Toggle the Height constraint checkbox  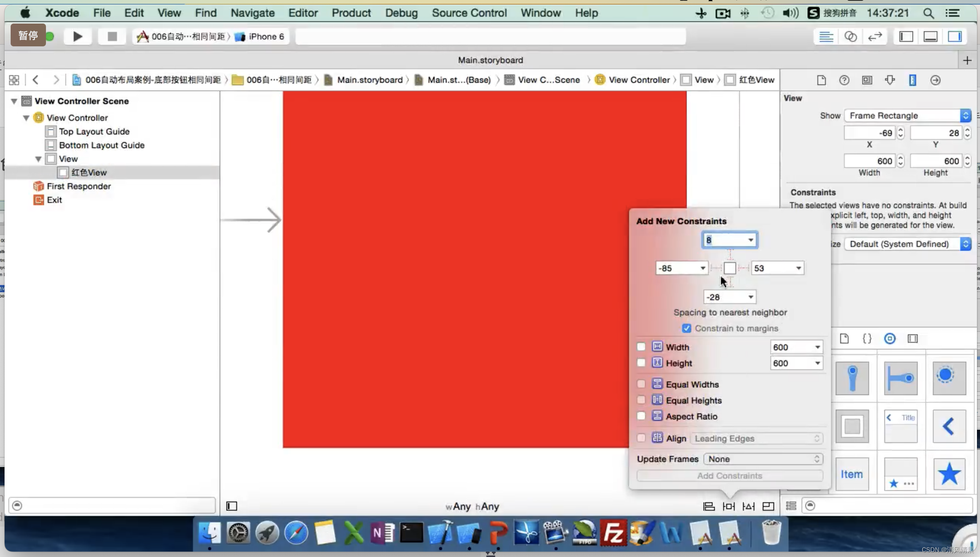[x=641, y=363]
